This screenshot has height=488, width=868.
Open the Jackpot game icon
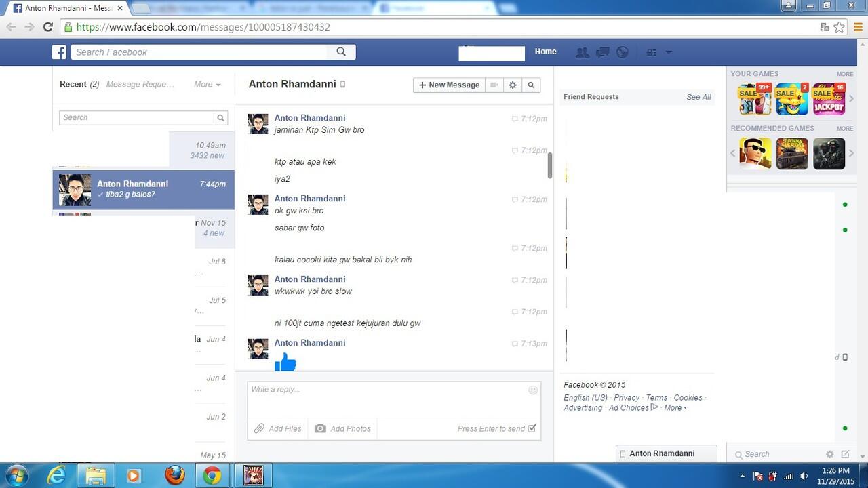(829, 100)
